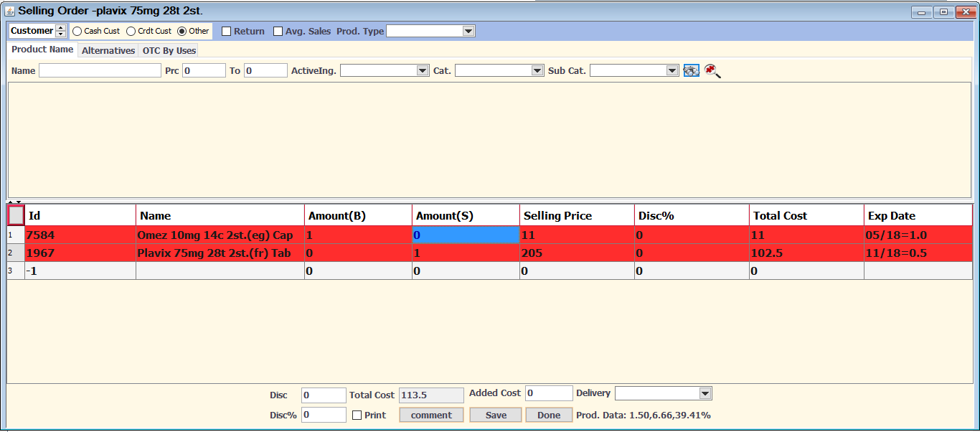Image resolution: width=980 pixels, height=432 pixels.
Task: Click the Amount(B) cell in Omez row
Action: (x=359, y=235)
